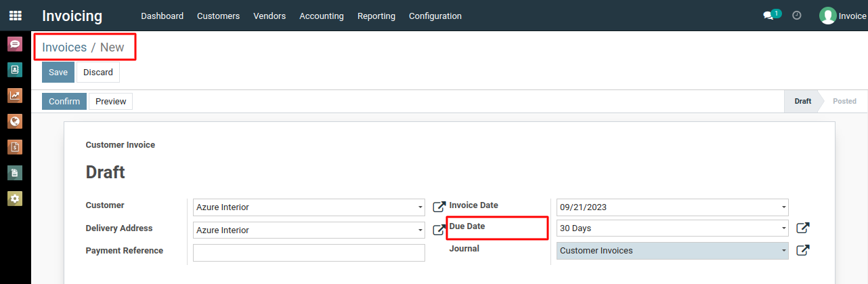
Task: Open the Website globe sidebar icon
Action: [x=15, y=121]
